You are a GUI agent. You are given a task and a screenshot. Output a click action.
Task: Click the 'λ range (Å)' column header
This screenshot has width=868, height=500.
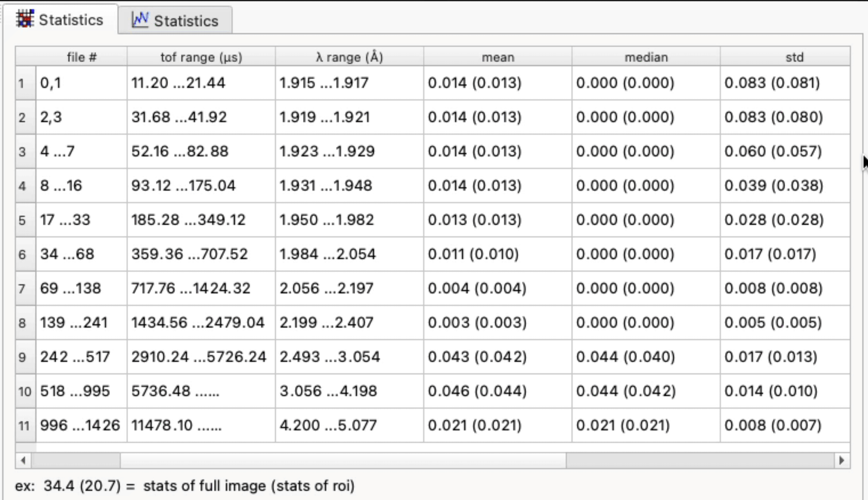pyautogui.click(x=349, y=57)
